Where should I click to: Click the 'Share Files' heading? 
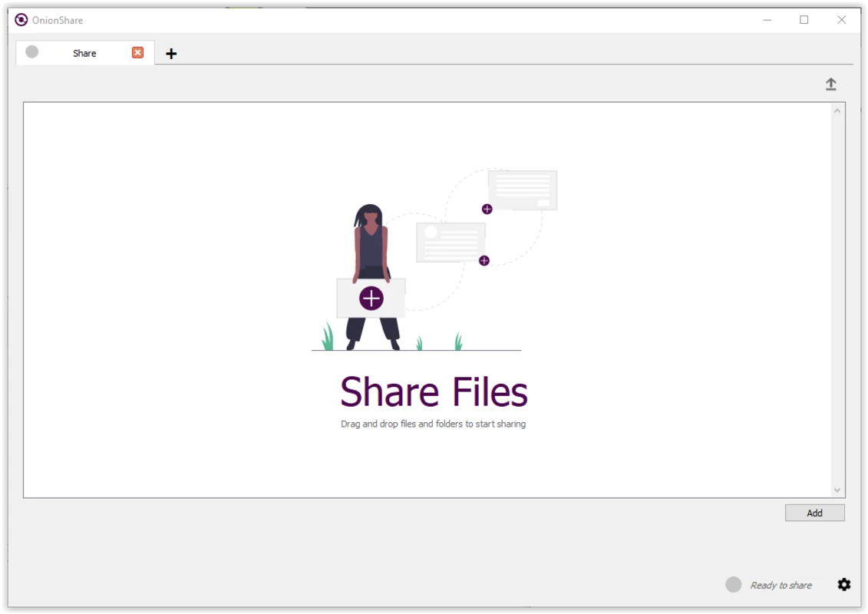click(434, 392)
